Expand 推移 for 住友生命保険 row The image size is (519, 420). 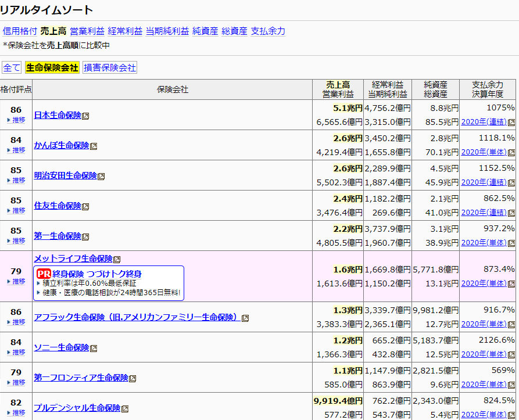(x=16, y=210)
